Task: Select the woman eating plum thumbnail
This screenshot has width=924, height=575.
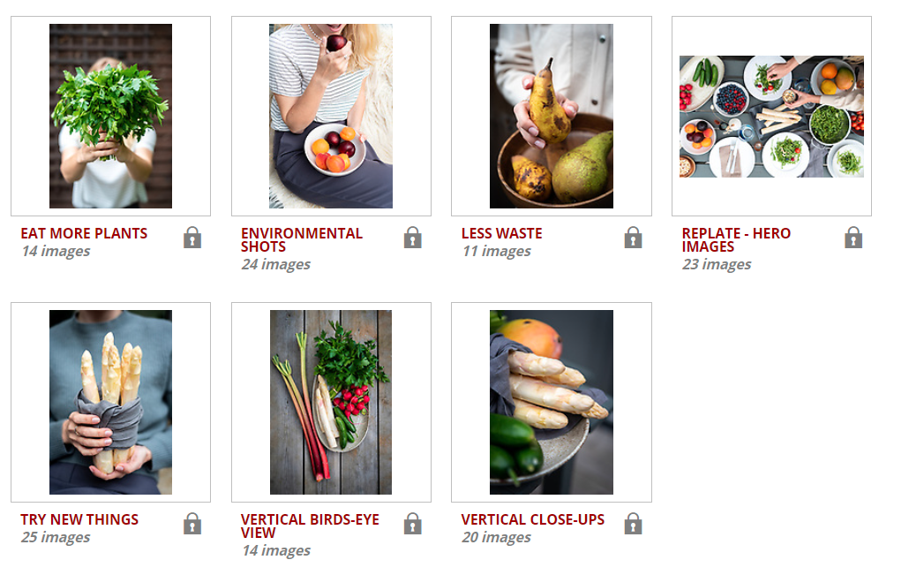Action: click(x=331, y=117)
